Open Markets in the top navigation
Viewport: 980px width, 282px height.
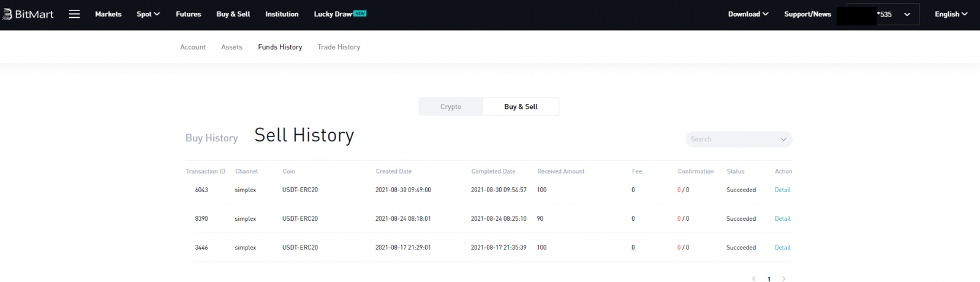click(x=108, y=14)
